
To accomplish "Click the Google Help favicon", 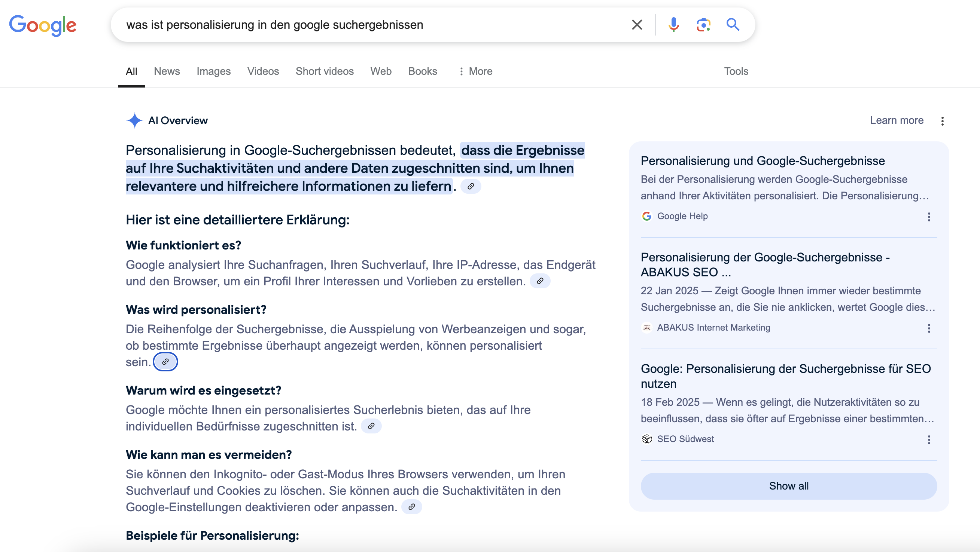I will click(x=647, y=216).
